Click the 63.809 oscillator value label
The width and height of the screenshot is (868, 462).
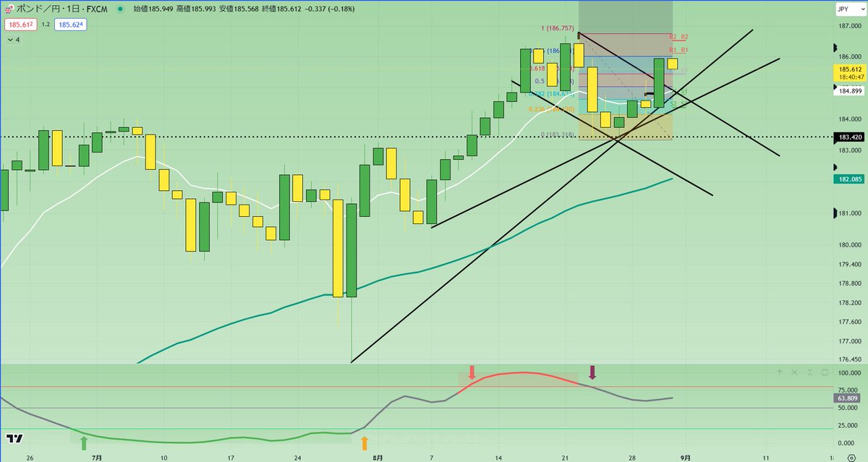click(847, 398)
